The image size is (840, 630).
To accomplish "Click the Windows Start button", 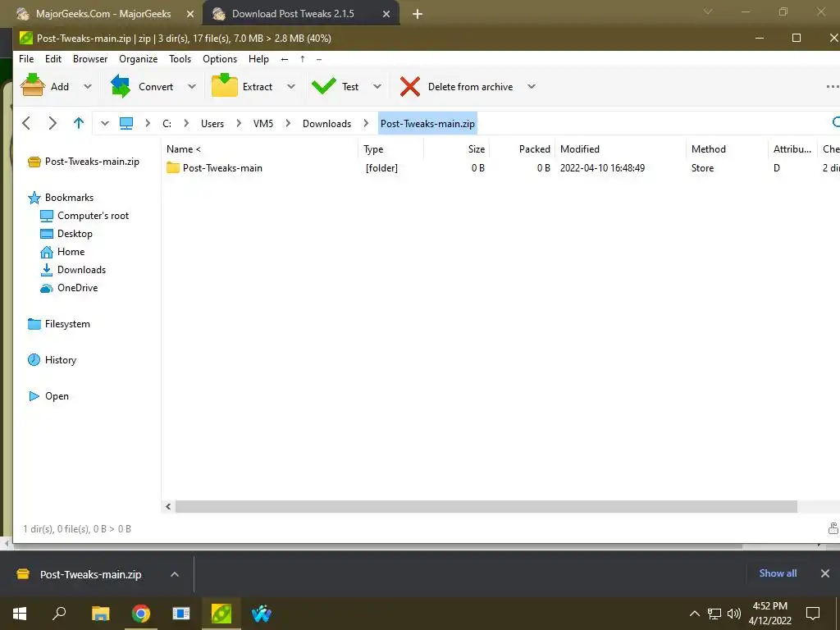I will [x=20, y=614].
